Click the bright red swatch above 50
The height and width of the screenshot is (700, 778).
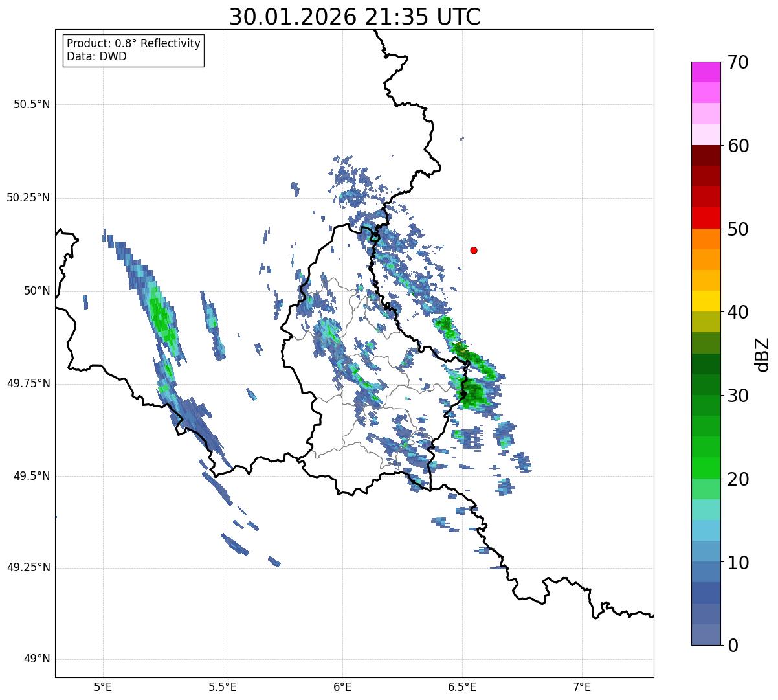coord(706,218)
